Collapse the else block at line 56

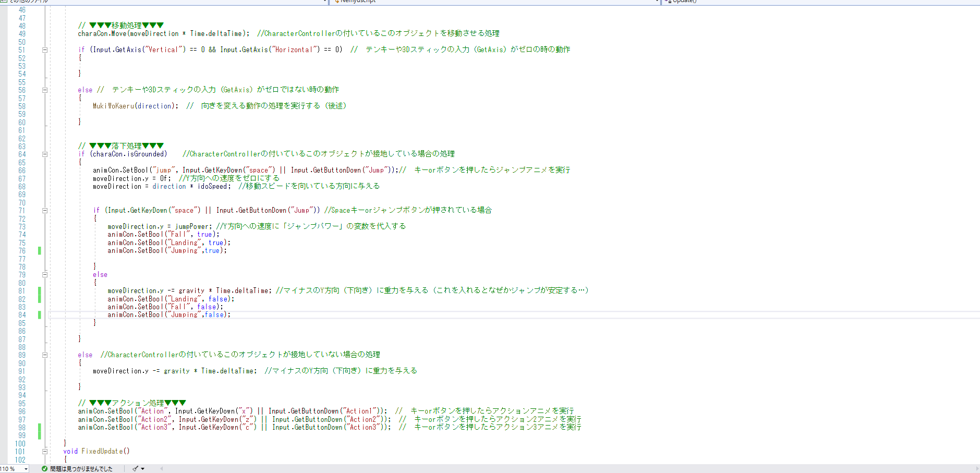point(45,90)
